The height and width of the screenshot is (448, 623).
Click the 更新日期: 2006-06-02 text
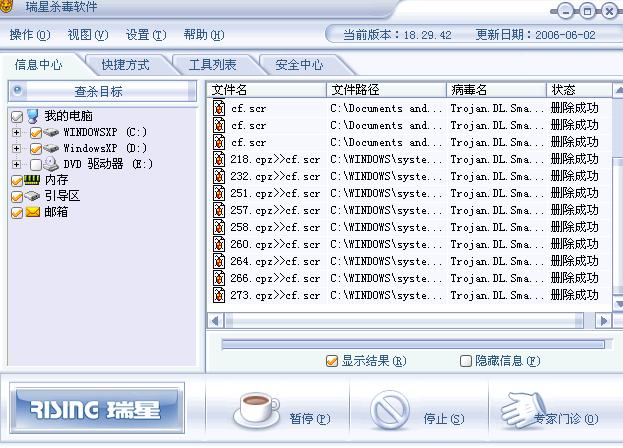click(x=535, y=35)
